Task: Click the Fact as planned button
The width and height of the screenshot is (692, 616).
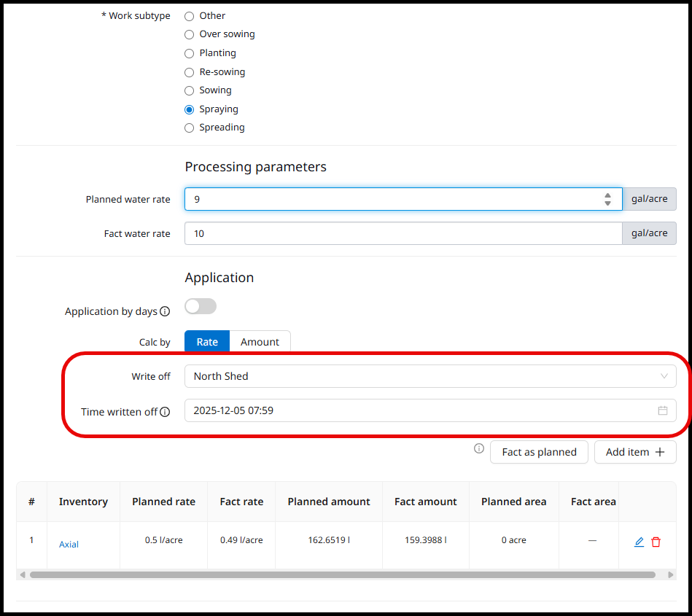Action: [539, 452]
